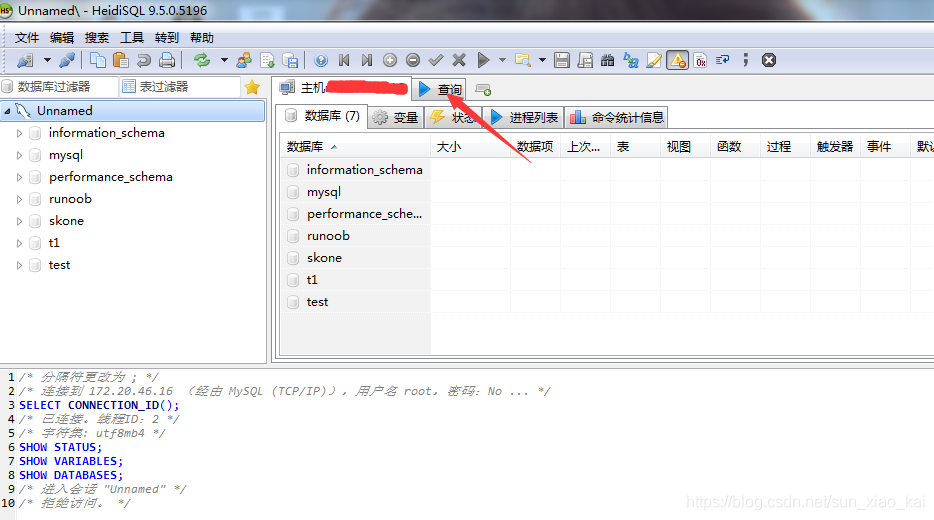Click the yellow star favorites icon
This screenshot has height=520, width=934.
pyautogui.click(x=252, y=88)
